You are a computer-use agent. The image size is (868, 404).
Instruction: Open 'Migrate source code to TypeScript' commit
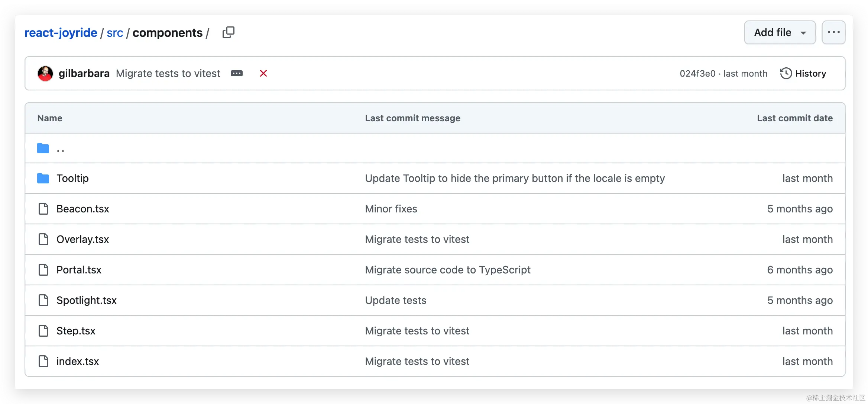tap(448, 270)
